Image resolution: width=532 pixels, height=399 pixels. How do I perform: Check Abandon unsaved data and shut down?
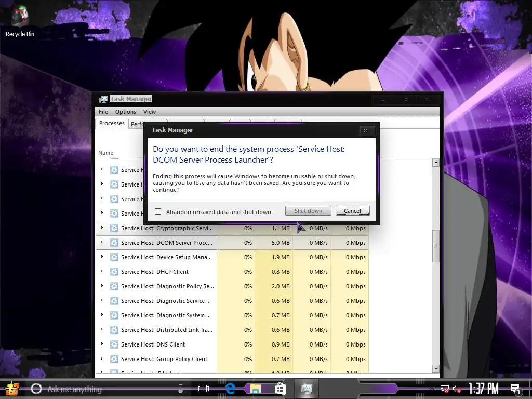pyautogui.click(x=158, y=211)
